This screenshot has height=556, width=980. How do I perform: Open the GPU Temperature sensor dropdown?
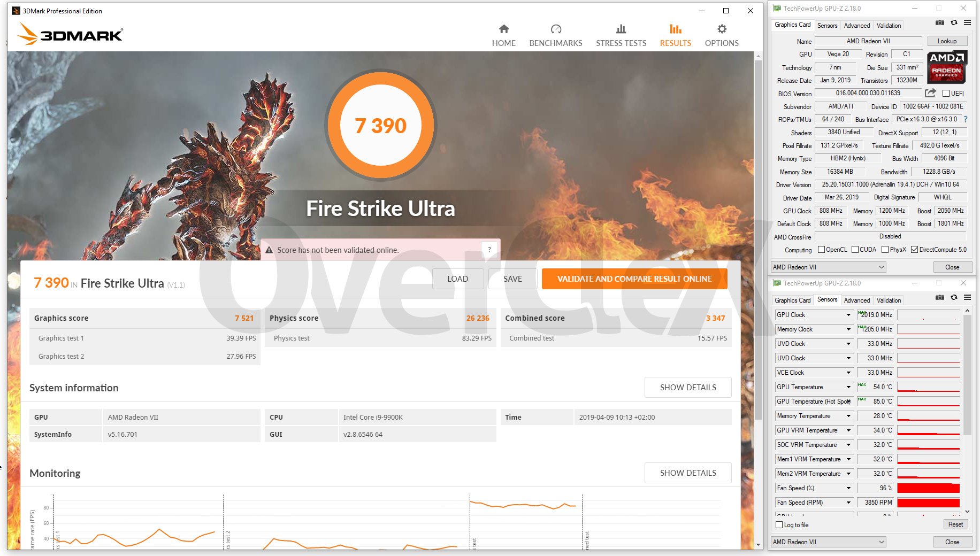[848, 387]
